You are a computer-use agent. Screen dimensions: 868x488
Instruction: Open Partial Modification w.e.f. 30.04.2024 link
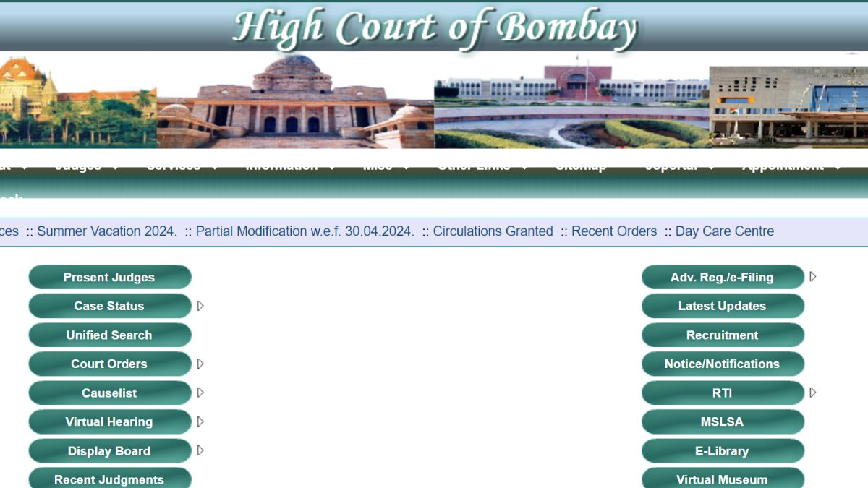[305, 231]
